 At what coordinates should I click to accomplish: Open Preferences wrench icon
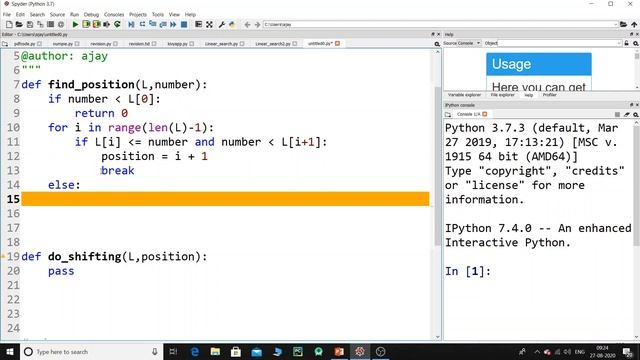tap(222, 24)
